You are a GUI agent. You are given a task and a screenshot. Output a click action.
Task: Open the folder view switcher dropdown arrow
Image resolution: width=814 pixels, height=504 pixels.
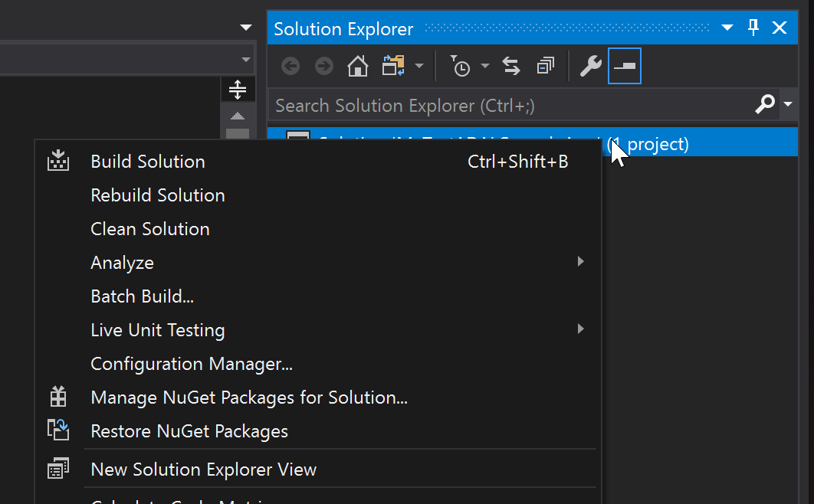[x=419, y=66]
